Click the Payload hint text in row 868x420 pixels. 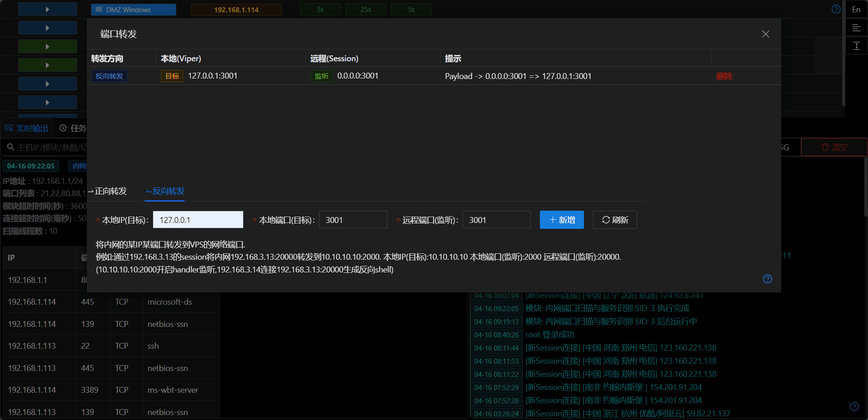518,76
